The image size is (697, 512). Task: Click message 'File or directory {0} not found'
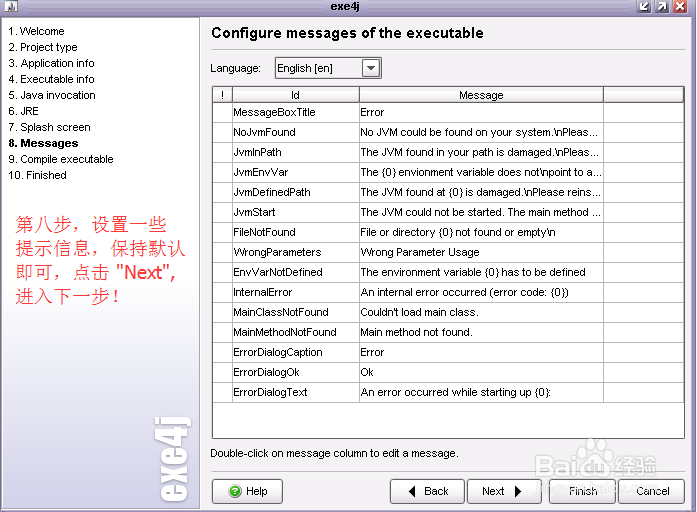point(481,232)
